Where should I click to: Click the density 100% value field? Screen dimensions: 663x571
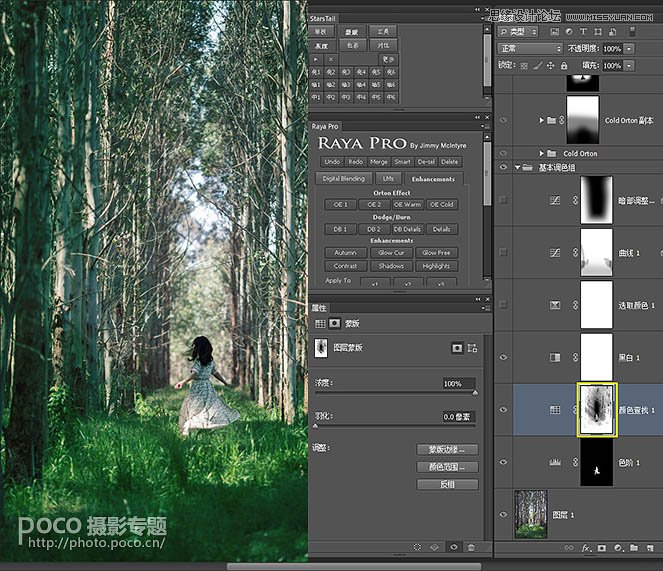coord(459,384)
